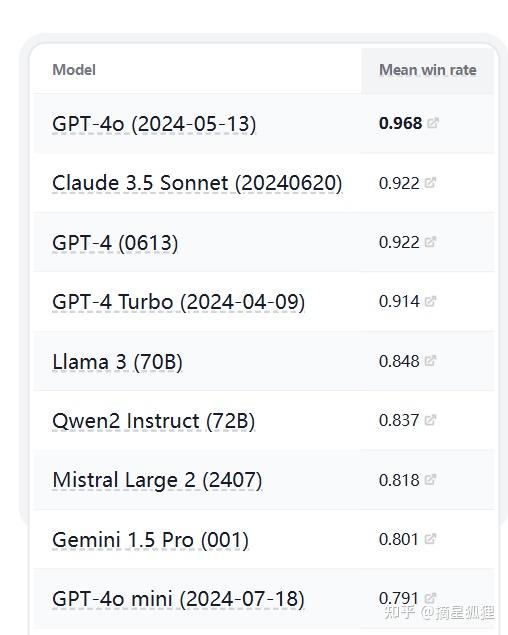This screenshot has width=508, height=635.
Task: Open external link icon next to 0.818
Action: 430,479
